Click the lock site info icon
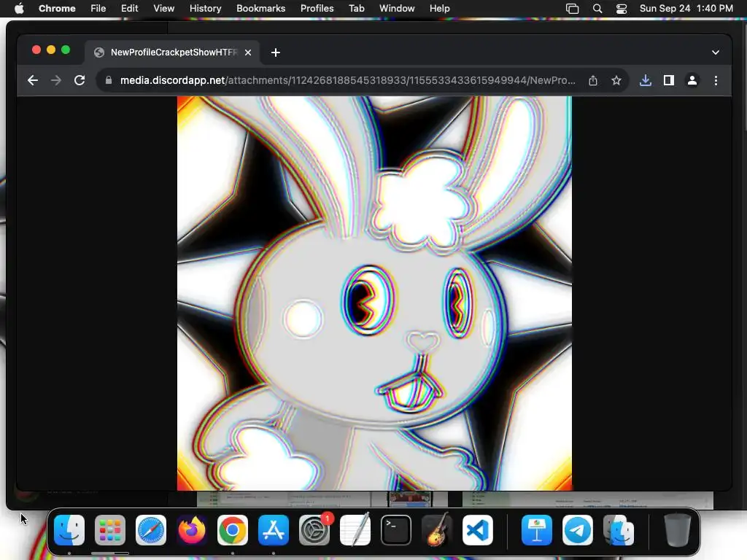The height and width of the screenshot is (560, 747). 109,80
